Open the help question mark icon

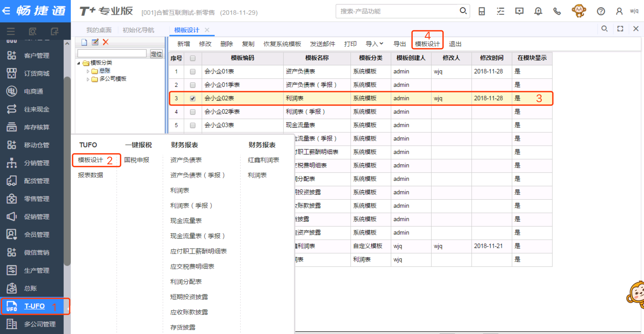point(601,11)
